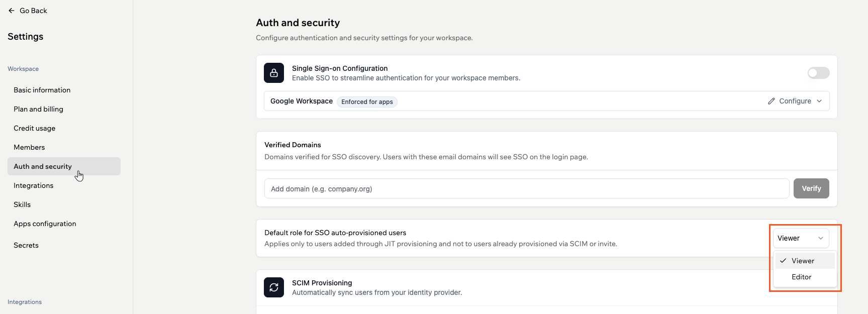Image resolution: width=868 pixels, height=314 pixels.
Task: Click 'Domains verified for SSO discovery' description
Action: 426,157
